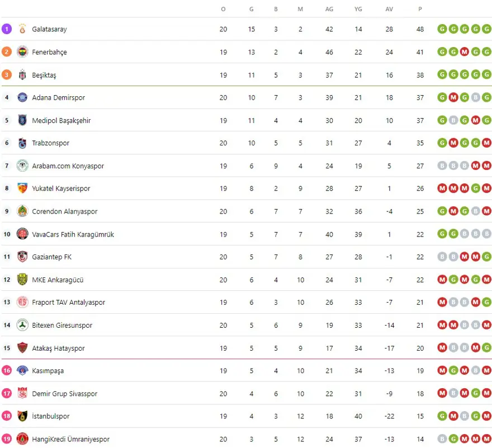Click the VavaCars Fatih Karagümrük name
The image size is (492, 448).
[x=73, y=234]
